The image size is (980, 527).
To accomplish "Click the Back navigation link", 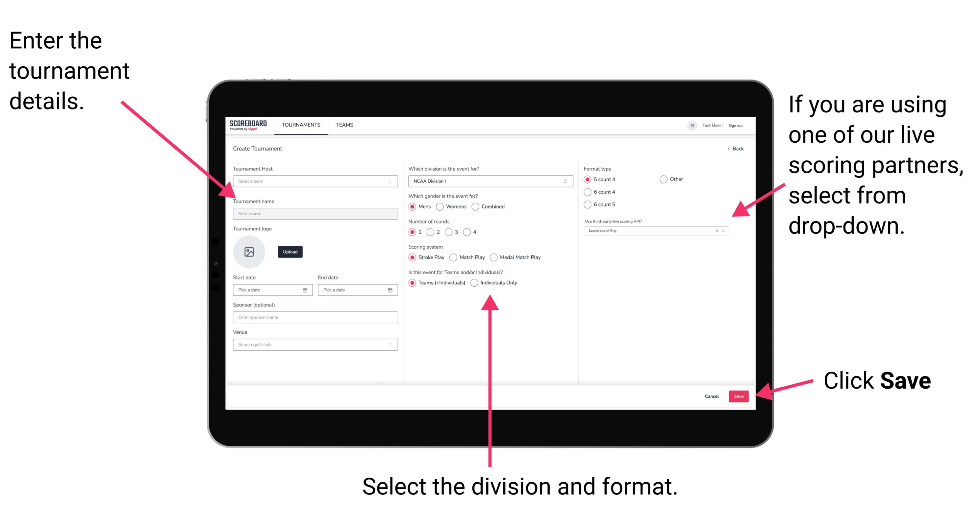I will pyautogui.click(x=735, y=149).
